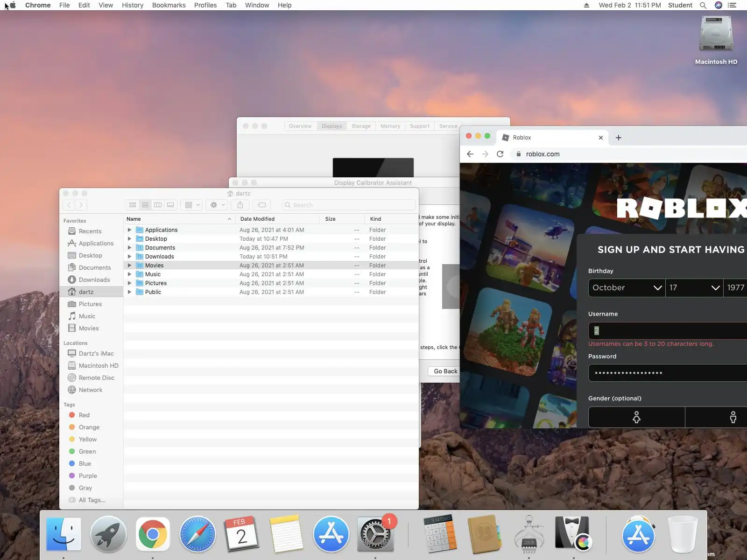The width and height of the screenshot is (747, 560).
Task: Click Chrome back arrow in Roblox window
Action: coord(470,154)
